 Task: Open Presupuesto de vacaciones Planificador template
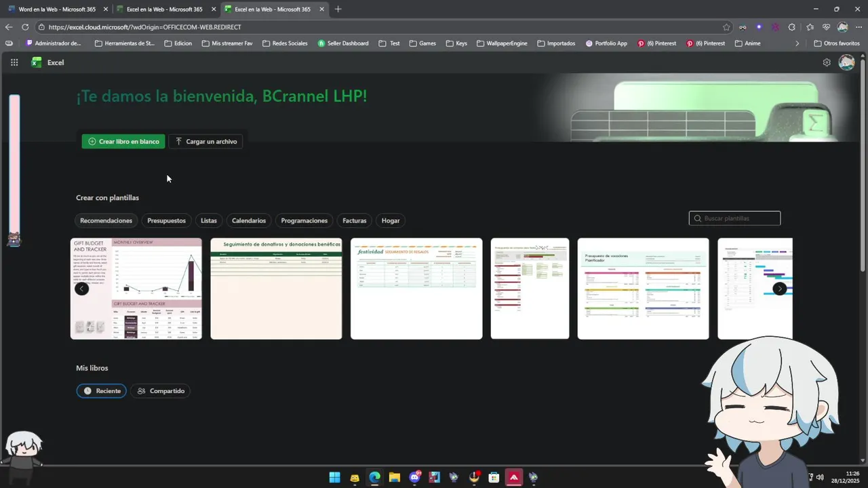pos(643,289)
